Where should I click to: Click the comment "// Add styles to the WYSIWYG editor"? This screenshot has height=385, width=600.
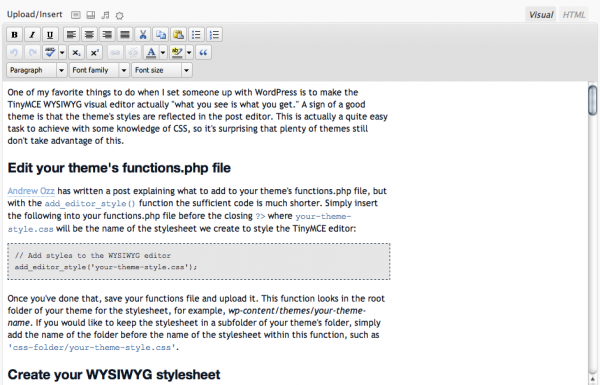93,255
